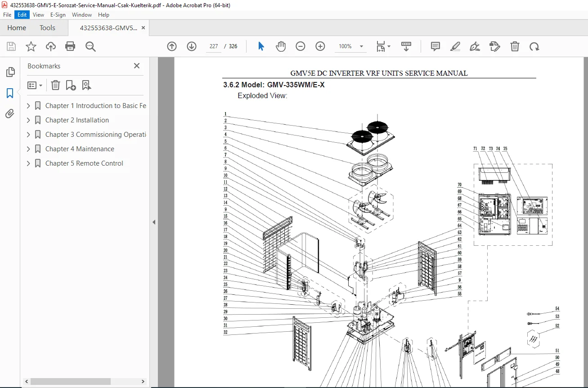Select the Hand pan tool
588x388 pixels.
[281, 46]
